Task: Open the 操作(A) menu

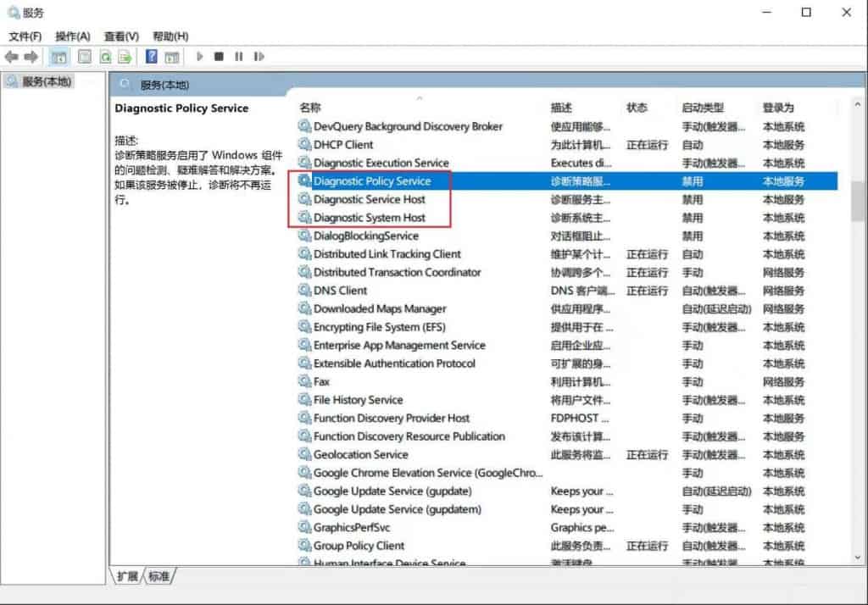Action: point(72,36)
